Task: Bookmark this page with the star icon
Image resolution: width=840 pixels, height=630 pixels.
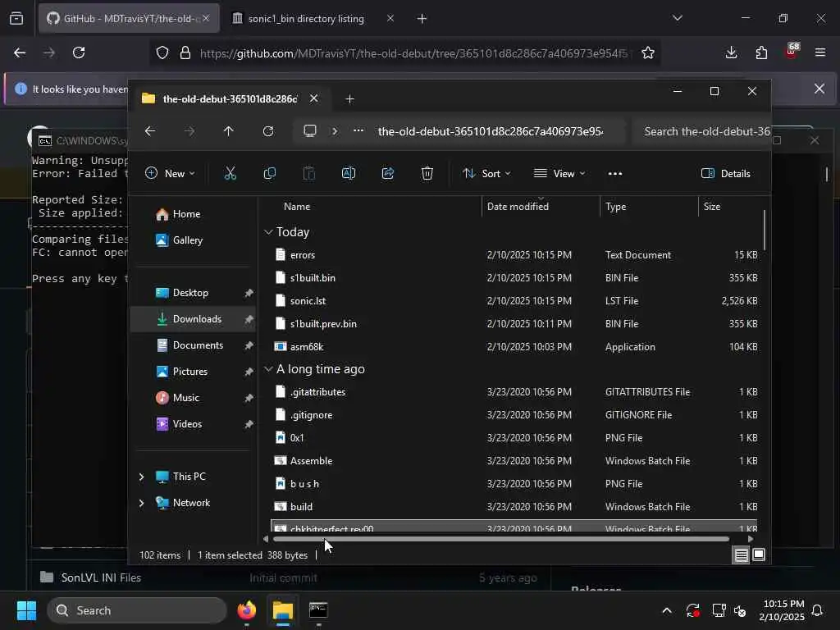Action: click(648, 52)
